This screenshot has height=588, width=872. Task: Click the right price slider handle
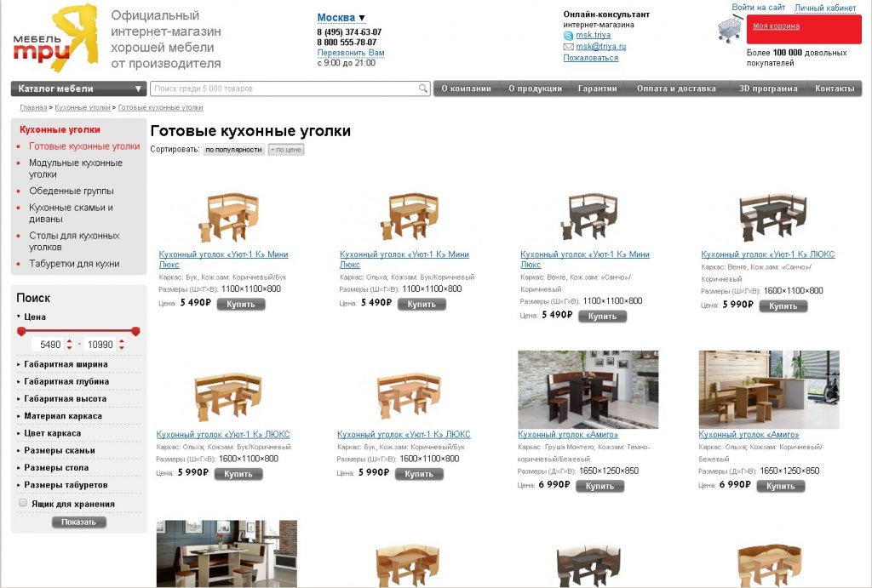[x=135, y=331]
